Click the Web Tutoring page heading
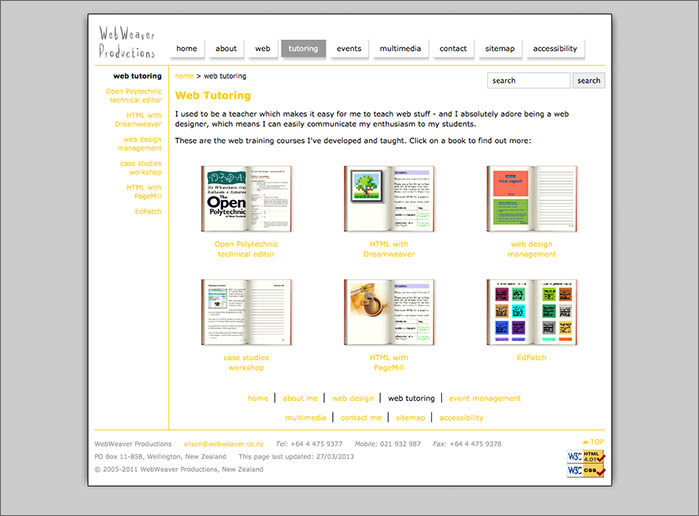Image resolution: width=699 pixels, height=516 pixels. click(x=213, y=95)
